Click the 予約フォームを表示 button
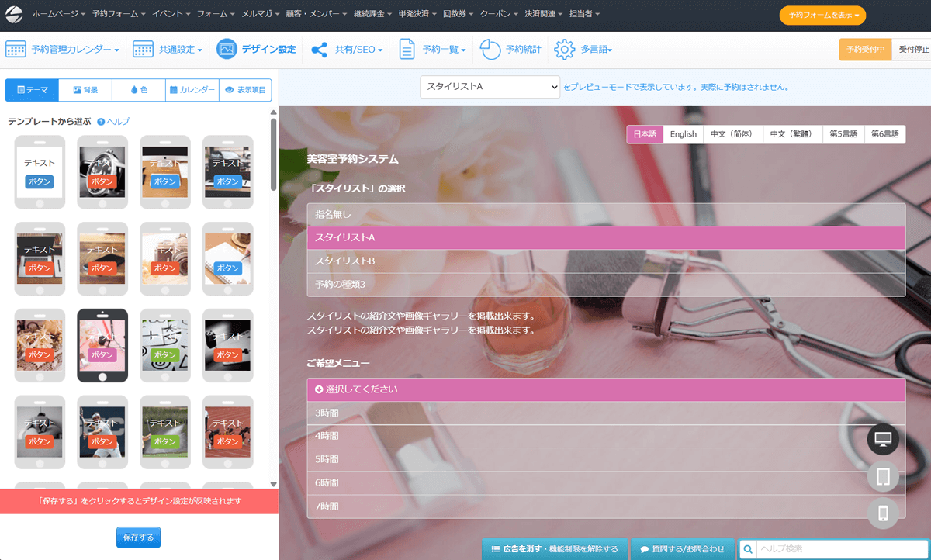The width and height of the screenshot is (931, 560). tap(822, 15)
